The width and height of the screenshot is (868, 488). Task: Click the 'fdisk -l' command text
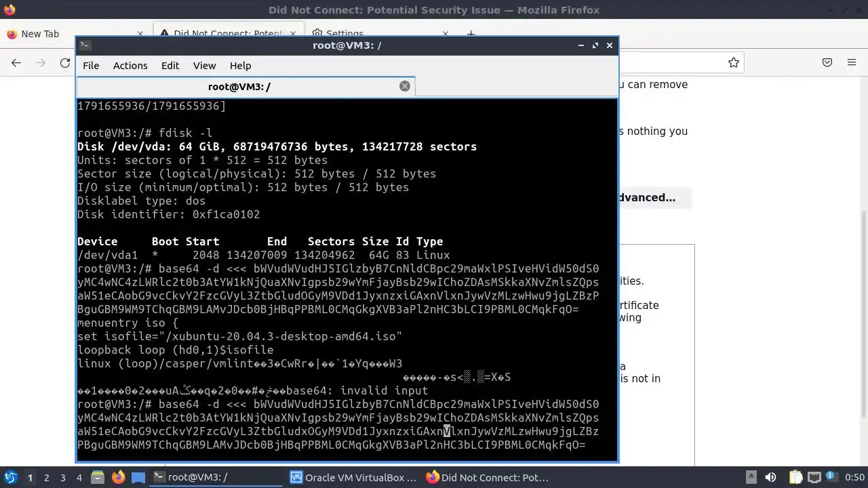186,133
